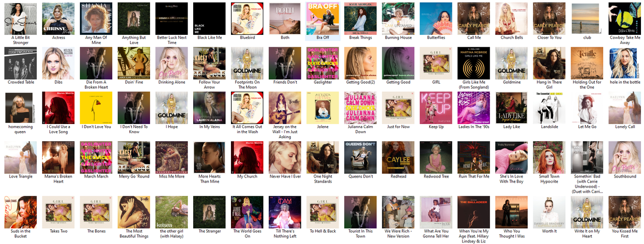The width and height of the screenshot is (644, 244).
Task: Open the 'Doin' Fine' cover icon
Action: (x=134, y=63)
